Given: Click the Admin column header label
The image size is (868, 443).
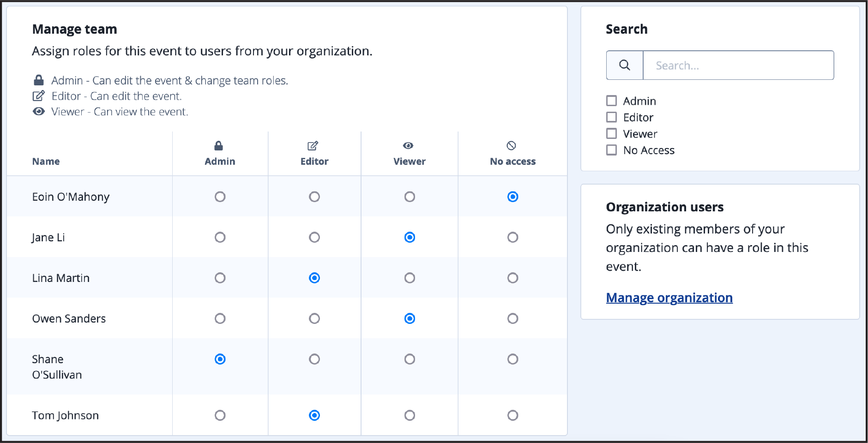Looking at the screenshot, I should click(x=220, y=162).
